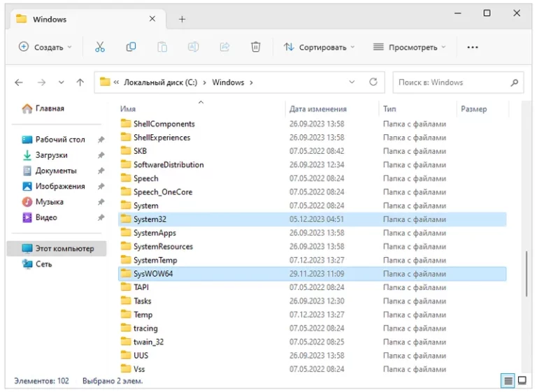Open new tab with plus button
This screenshot has height=392, width=537.
(182, 19)
